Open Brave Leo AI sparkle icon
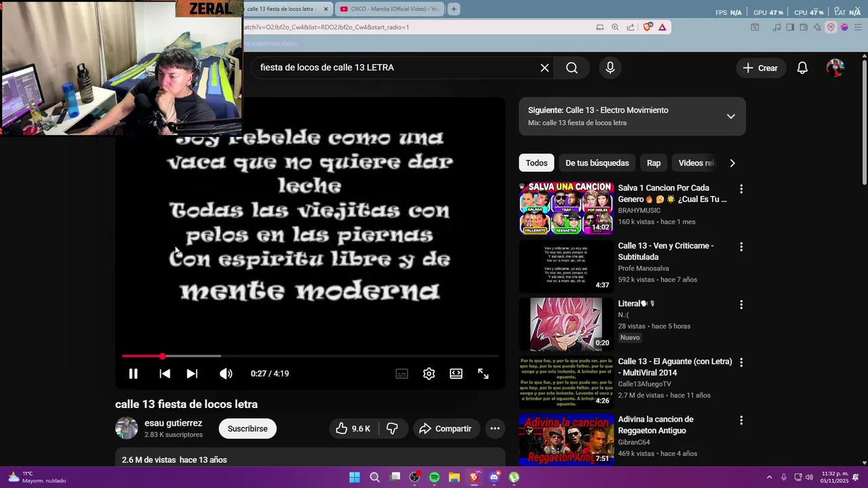This screenshot has width=868, height=488. (817, 27)
